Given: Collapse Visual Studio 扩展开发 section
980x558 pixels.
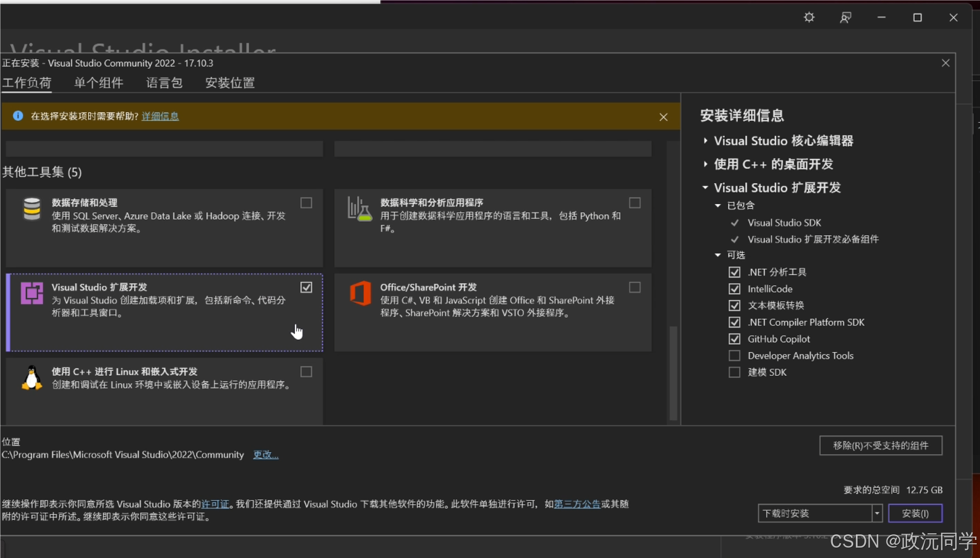Looking at the screenshot, I should pyautogui.click(x=705, y=188).
